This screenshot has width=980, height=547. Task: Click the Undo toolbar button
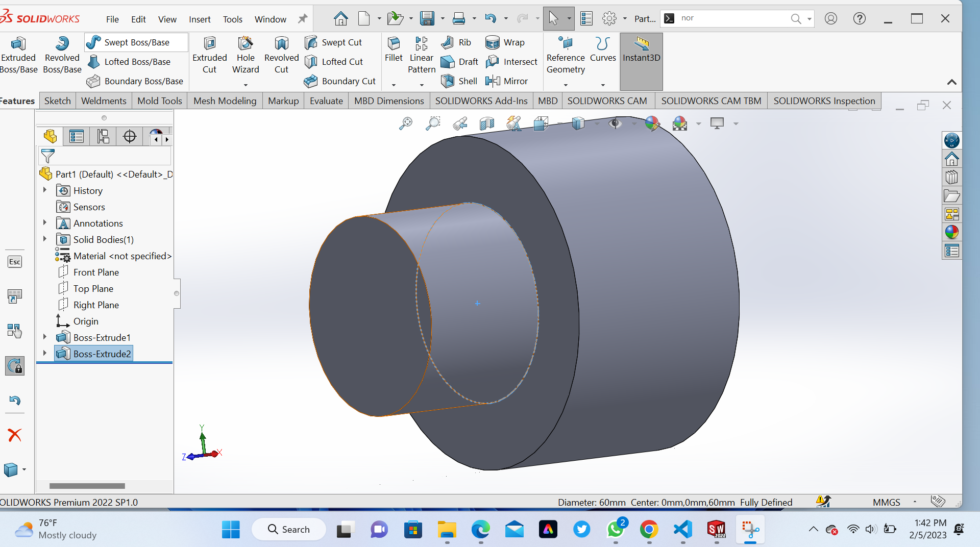click(491, 19)
